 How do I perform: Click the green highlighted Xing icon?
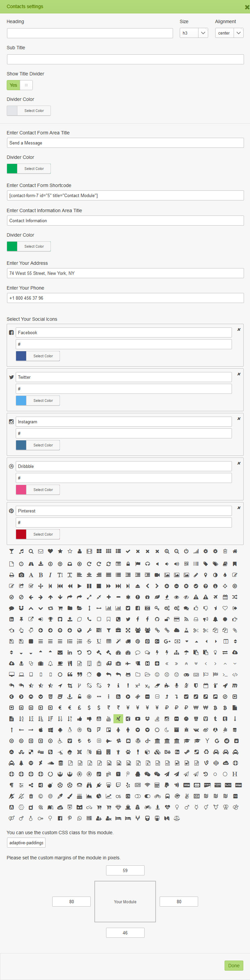tap(118, 719)
